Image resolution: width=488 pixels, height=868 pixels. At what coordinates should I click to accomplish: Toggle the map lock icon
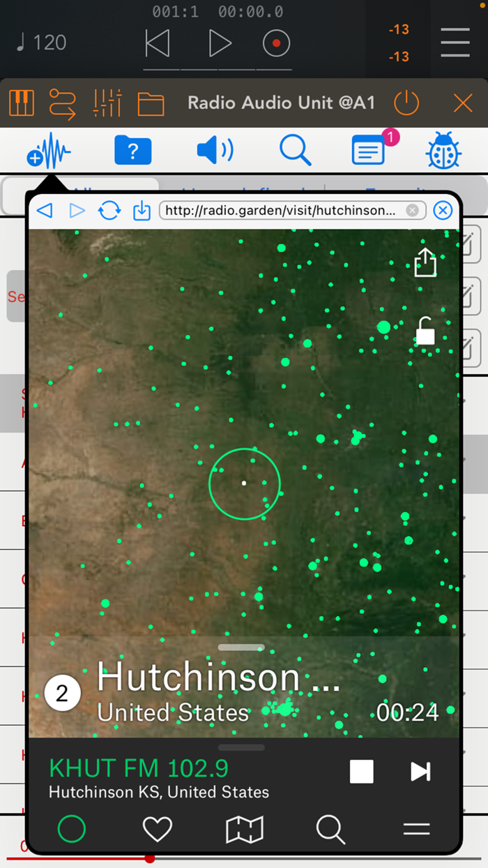[425, 331]
